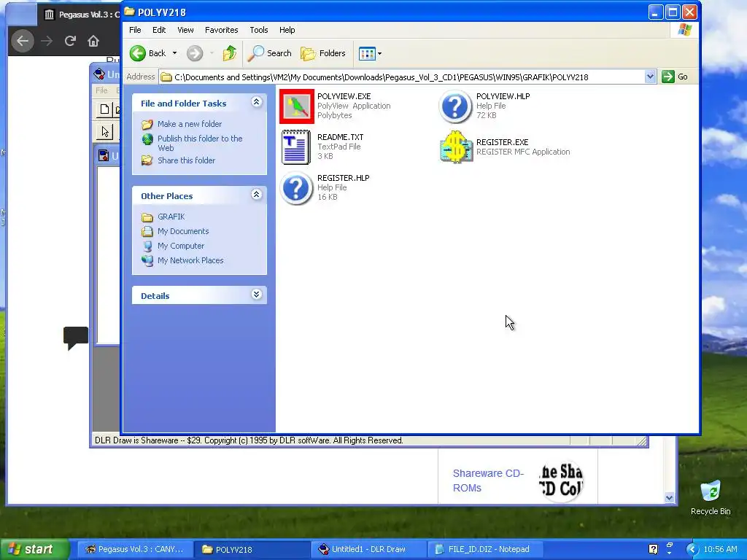747x560 pixels.
Task: Click the DLR Draw resize grip corner
Action: click(x=642, y=441)
